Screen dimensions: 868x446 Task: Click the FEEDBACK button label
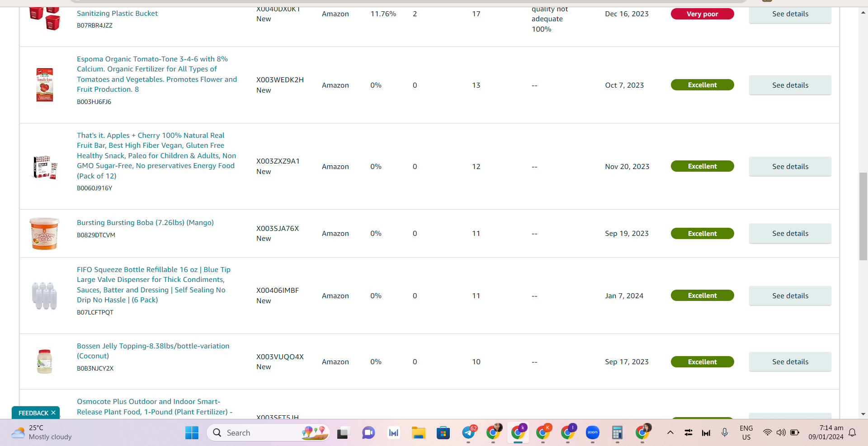[x=33, y=413]
